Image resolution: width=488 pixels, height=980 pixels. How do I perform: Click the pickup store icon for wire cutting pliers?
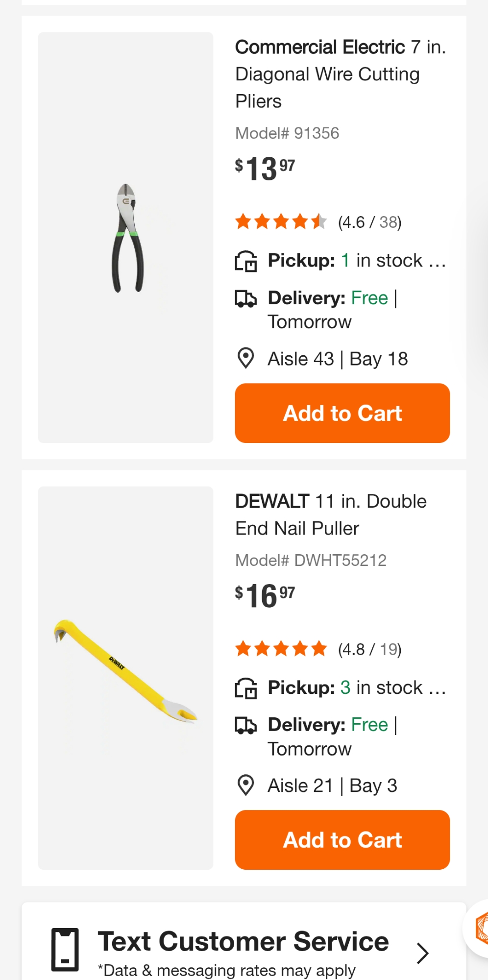click(x=246, y=261)
